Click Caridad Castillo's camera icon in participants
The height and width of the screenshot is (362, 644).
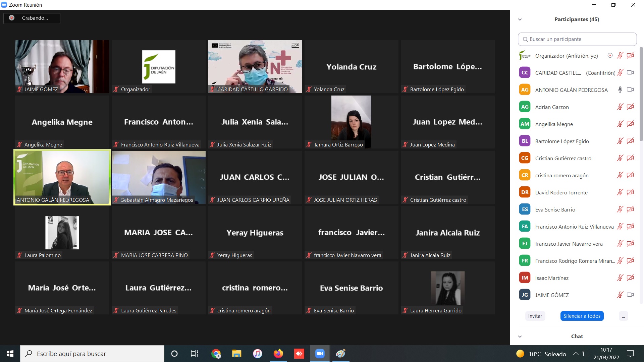pos(630,72)
